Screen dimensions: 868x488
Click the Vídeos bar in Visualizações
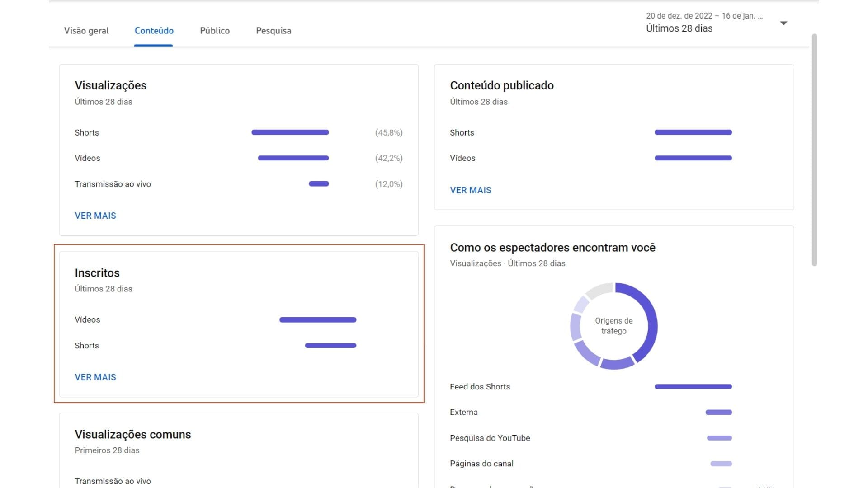click(293, 158)
